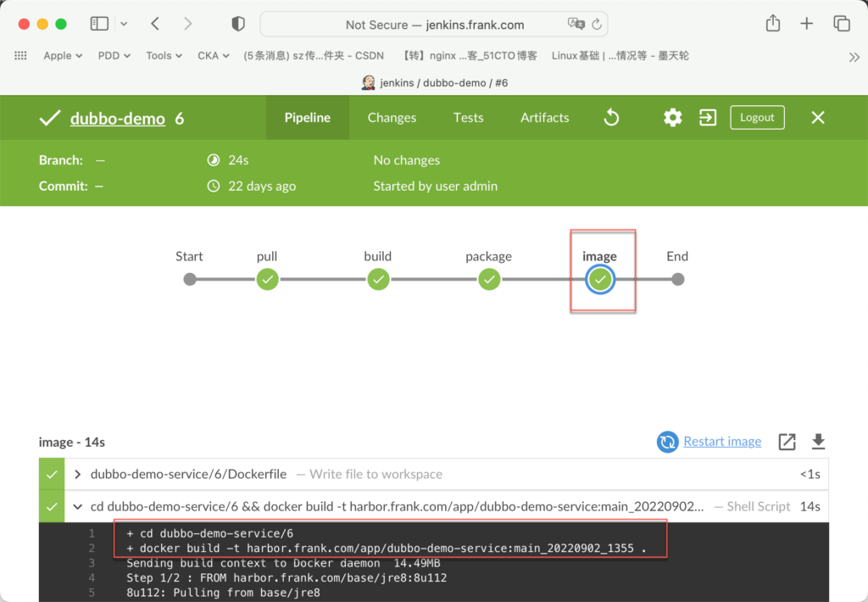Click the green status check on Dockerfile step
Image resolution: width=868 pixels, height=602 pixels.
click(x=52, y=474)
